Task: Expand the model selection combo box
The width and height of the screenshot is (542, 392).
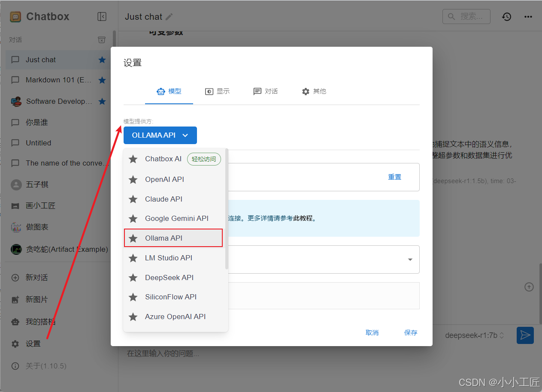Action: [x=409, y=259]
